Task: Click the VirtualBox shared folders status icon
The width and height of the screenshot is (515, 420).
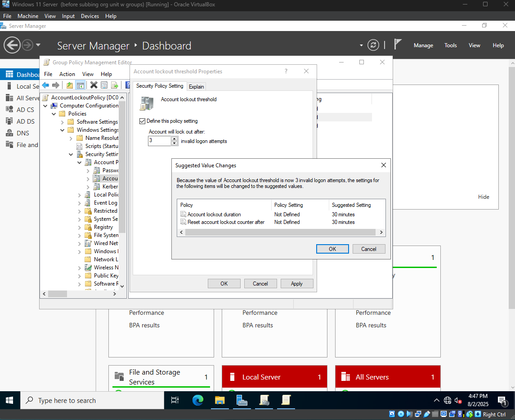Action: tap(435, 414)
